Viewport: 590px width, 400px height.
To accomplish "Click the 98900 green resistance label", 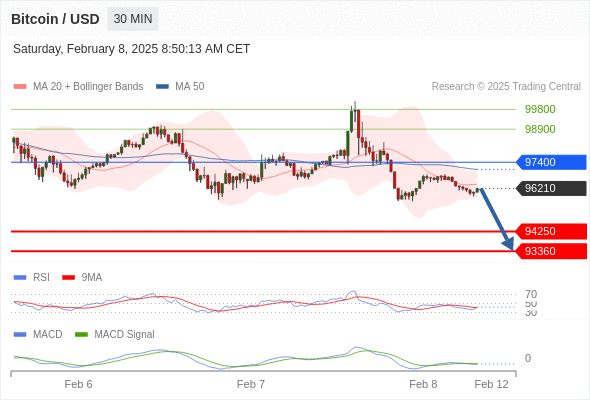I will [x=540, y=129].
